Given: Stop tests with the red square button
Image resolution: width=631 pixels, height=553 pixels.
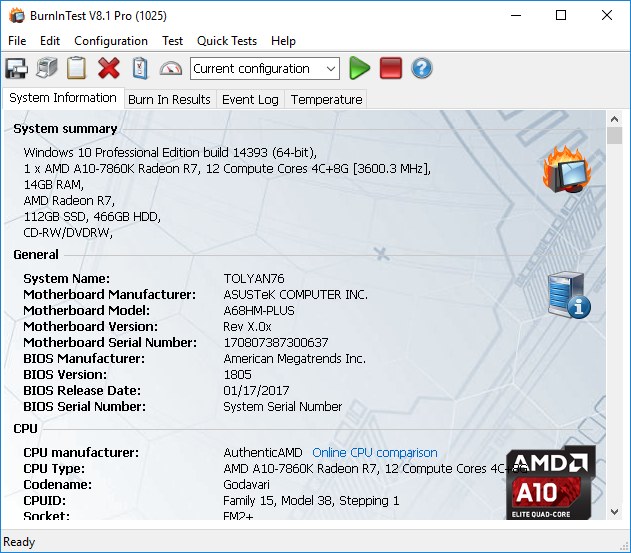Looking at the screenshot, I should point(391,68).
